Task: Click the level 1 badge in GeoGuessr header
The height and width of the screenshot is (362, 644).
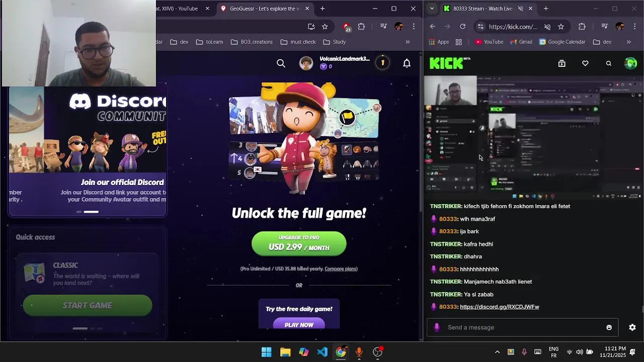Action: [x=382, y=63]
